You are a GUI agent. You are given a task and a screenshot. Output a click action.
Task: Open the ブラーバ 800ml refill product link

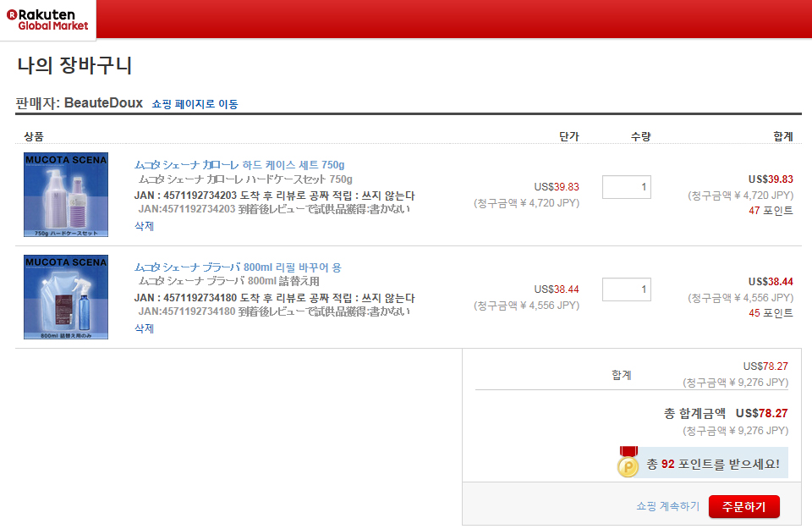point(238,267)
